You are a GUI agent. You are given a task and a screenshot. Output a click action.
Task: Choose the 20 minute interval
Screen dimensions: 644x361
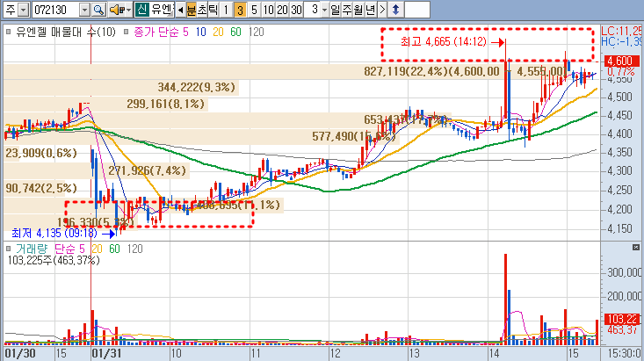click(282, 10)
